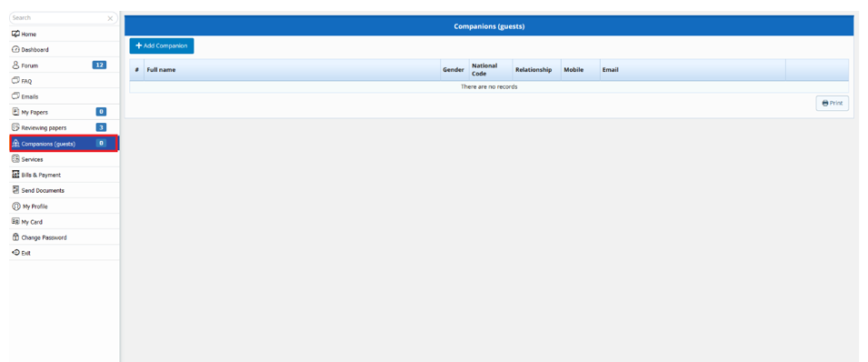The height and width of the screenshot is (362, 868).
Task: Click the Emails icon in sidebar
Action: click(15, 96)
